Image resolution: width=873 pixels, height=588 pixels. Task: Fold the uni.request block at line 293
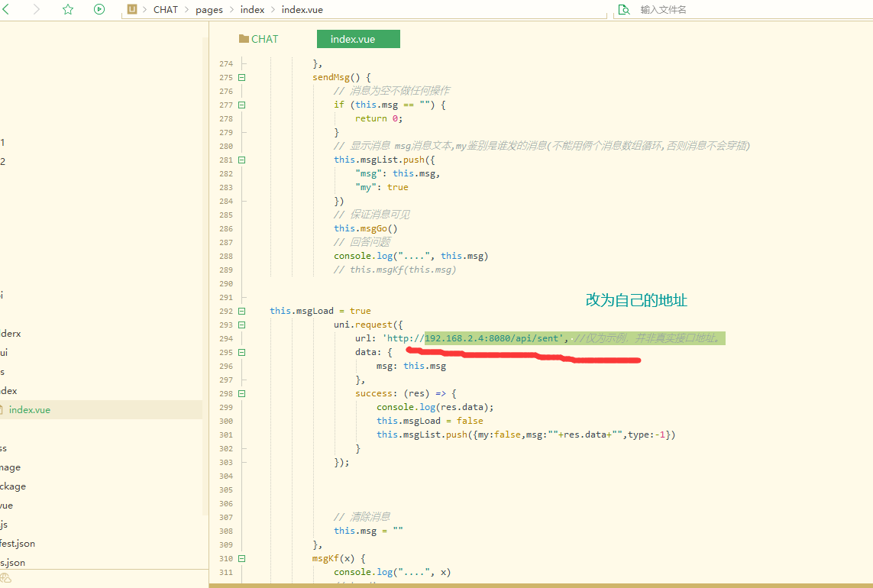pyautogui.click(x=242, y=325)
